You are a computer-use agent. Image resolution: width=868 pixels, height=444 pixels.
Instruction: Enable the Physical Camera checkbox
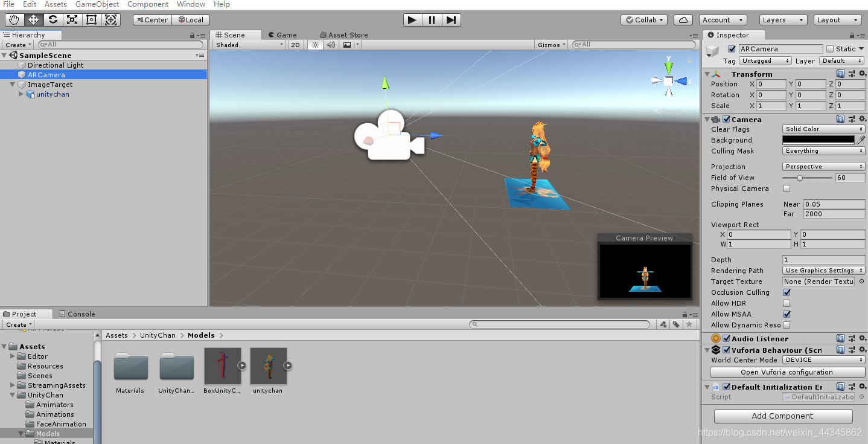pyautogui.click(x=787, y=188)
